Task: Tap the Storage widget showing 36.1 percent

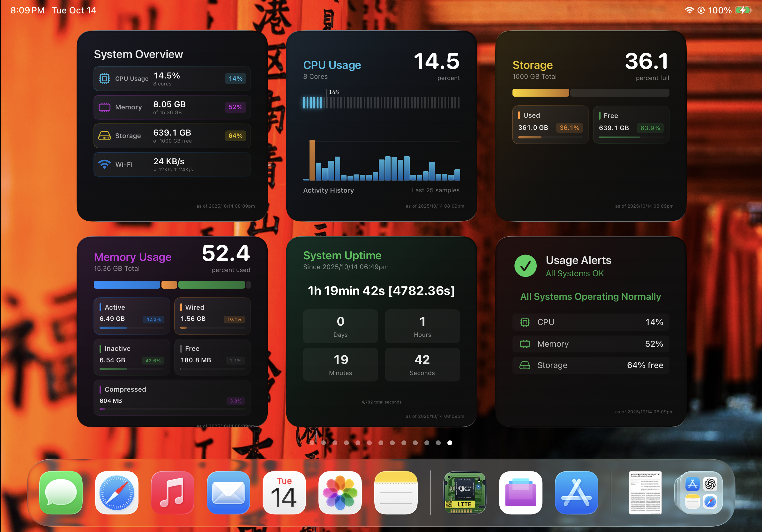Action: click(591, 126)
